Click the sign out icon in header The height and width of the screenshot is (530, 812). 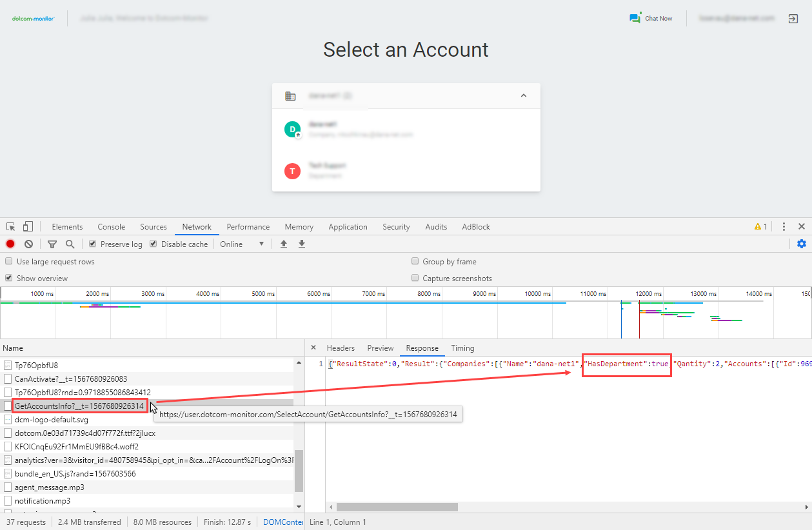793,19
